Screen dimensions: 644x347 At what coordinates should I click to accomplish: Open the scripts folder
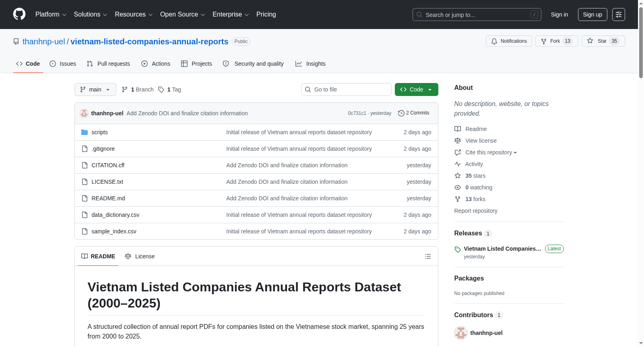[99, 132]
